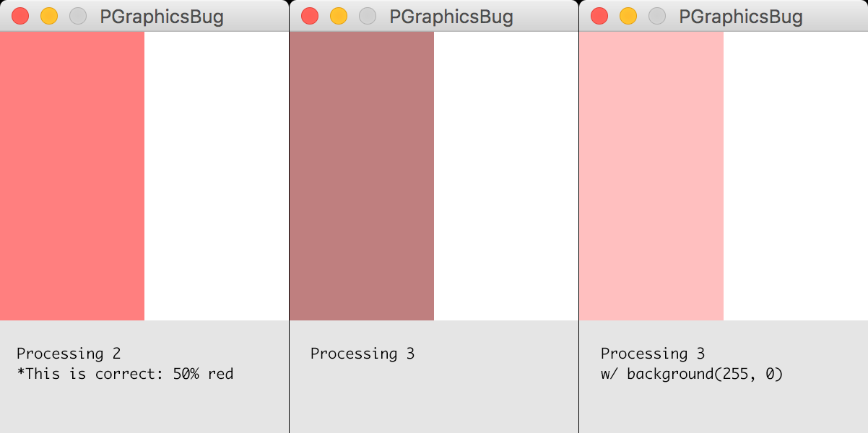Click the gray zoom button on the rightmost window
This screenshot has width=868, height=433.
click(656, 15)
